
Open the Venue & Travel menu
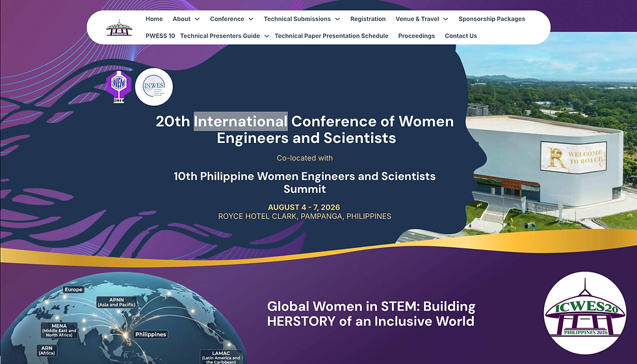pyautogui.click(x=417, y=19)
